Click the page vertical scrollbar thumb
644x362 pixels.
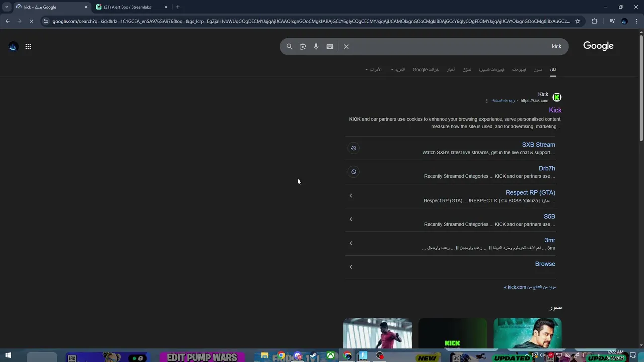[641, 88]
